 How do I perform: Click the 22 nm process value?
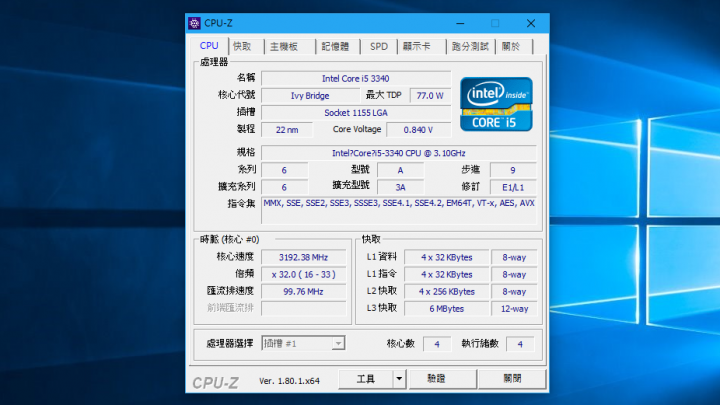coord(287,130)
